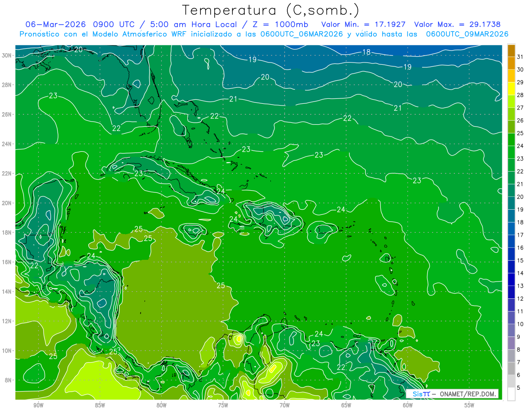The image size is (532, 411).
Task: Pick the orange legend band between 30 and 31
Action: (x=511, y=63)
